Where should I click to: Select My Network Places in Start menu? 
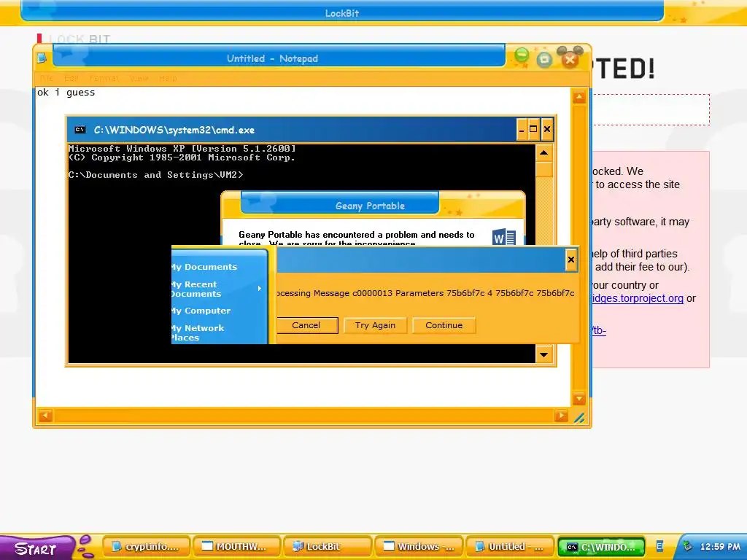coord(198,332)
